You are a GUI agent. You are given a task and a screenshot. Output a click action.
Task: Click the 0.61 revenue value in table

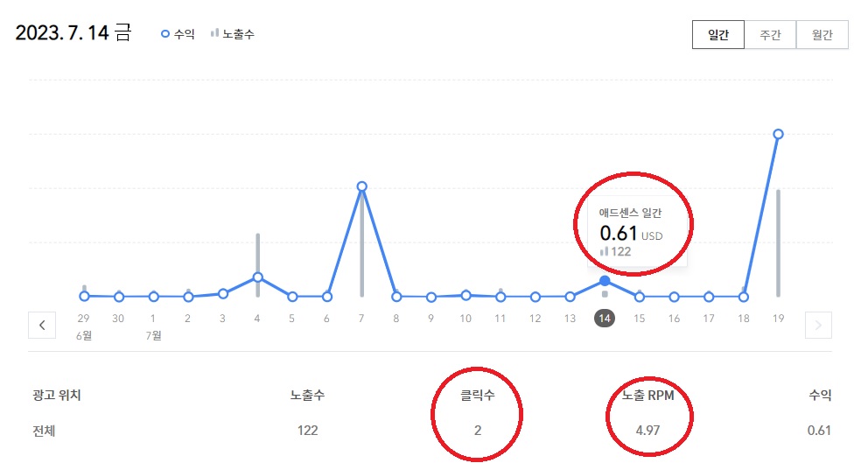tap(819, 431)
